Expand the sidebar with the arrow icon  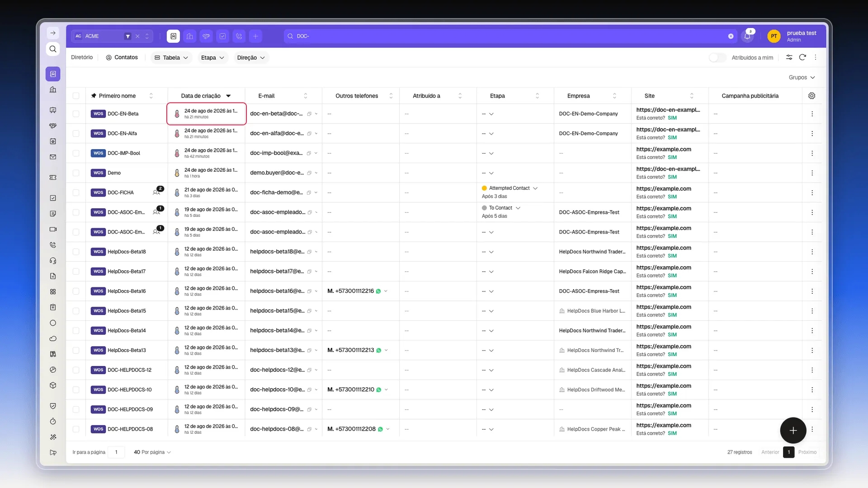pos(53,33)
